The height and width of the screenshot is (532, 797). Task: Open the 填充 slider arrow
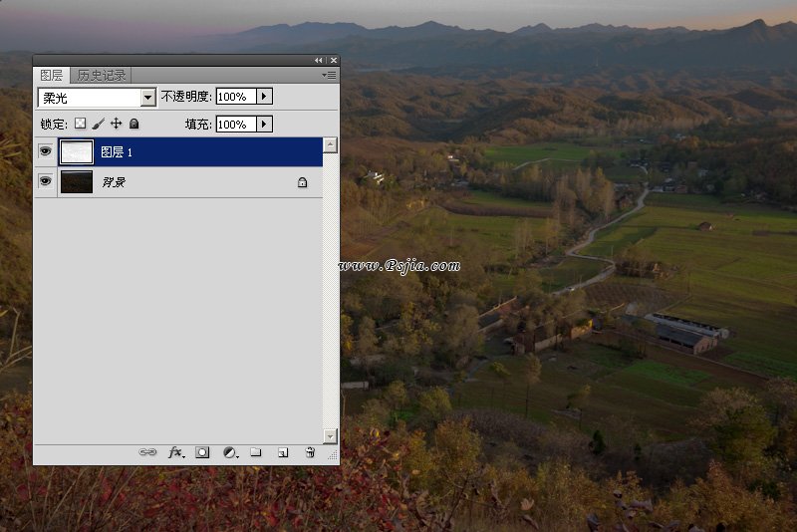tap(264, 125)
